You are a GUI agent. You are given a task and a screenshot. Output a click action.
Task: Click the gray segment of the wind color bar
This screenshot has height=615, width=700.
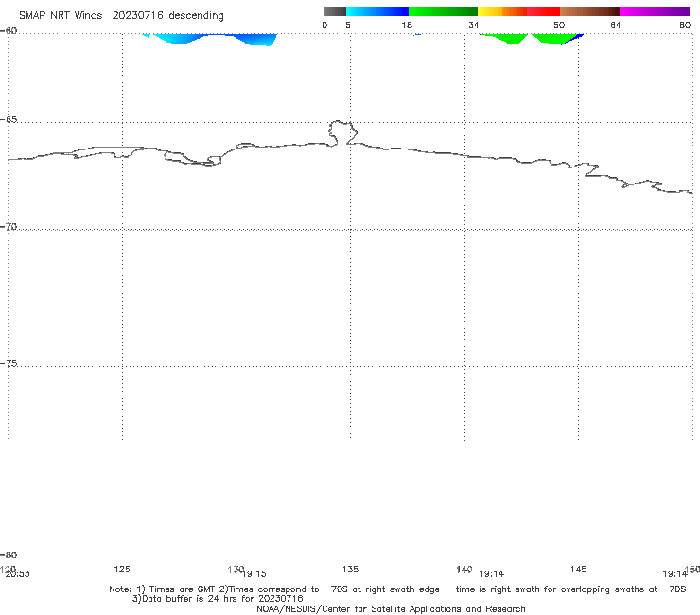tap(334, 11)
